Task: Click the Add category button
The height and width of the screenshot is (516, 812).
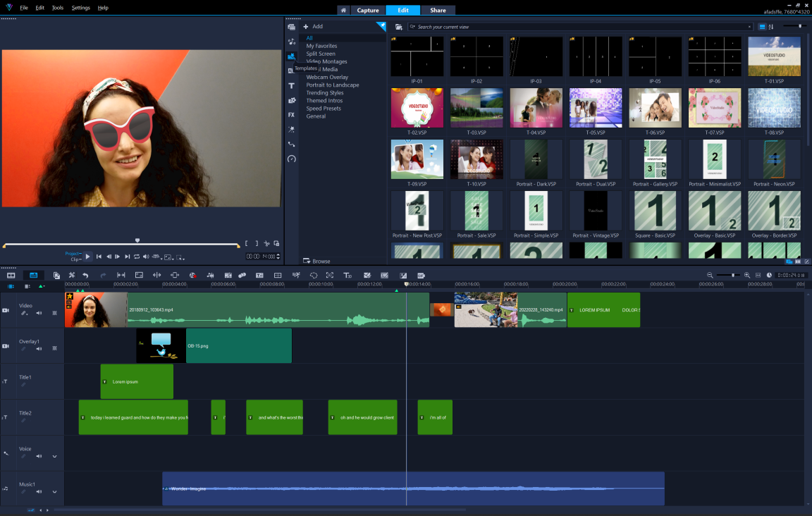Action: (x=313, y=26)
